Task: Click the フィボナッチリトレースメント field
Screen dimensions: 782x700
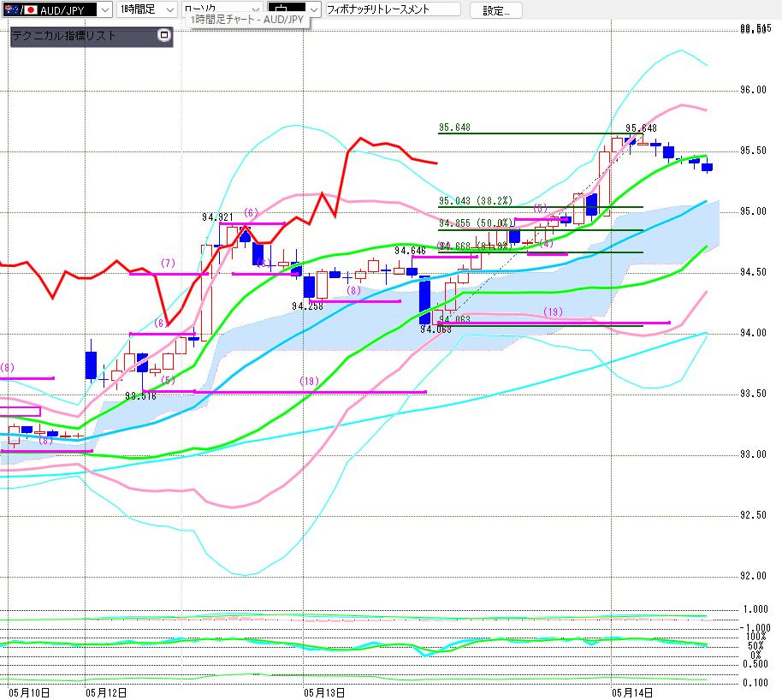Action: coord(393,9)
